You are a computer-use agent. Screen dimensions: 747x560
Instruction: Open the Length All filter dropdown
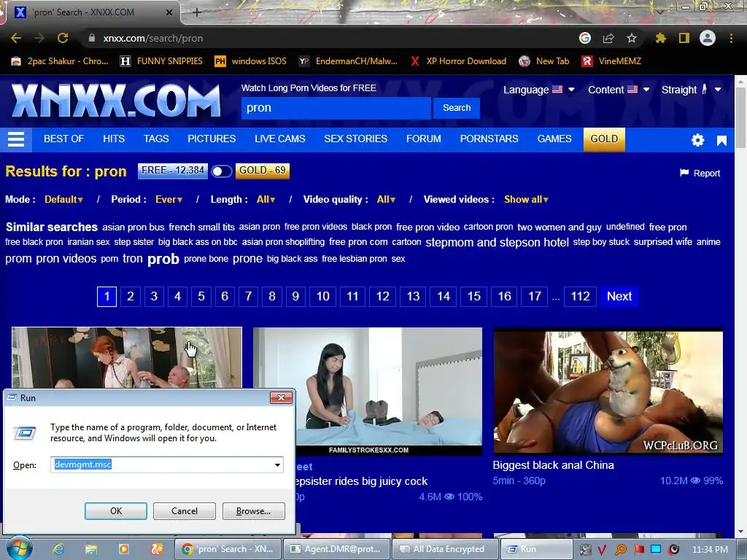point(266,200)
